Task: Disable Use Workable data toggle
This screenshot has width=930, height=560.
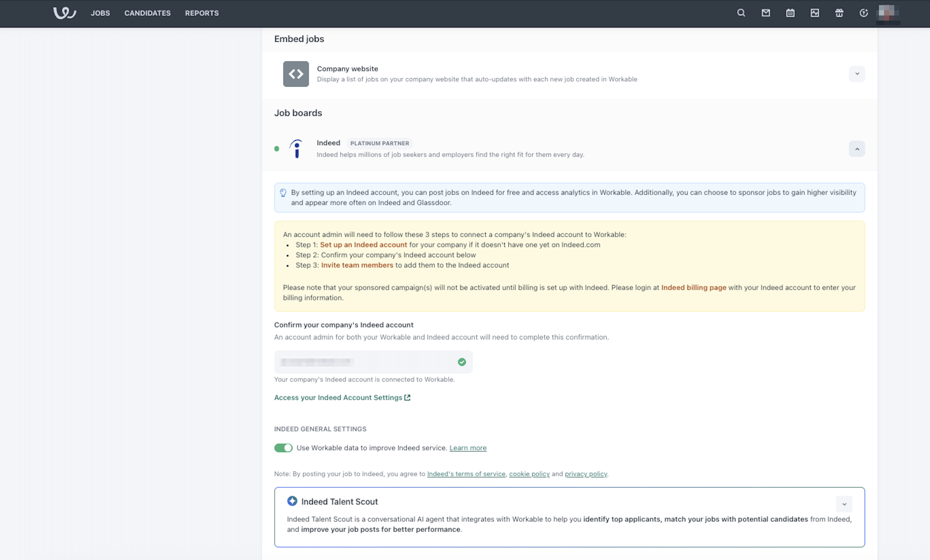Action: pos(283,448)
